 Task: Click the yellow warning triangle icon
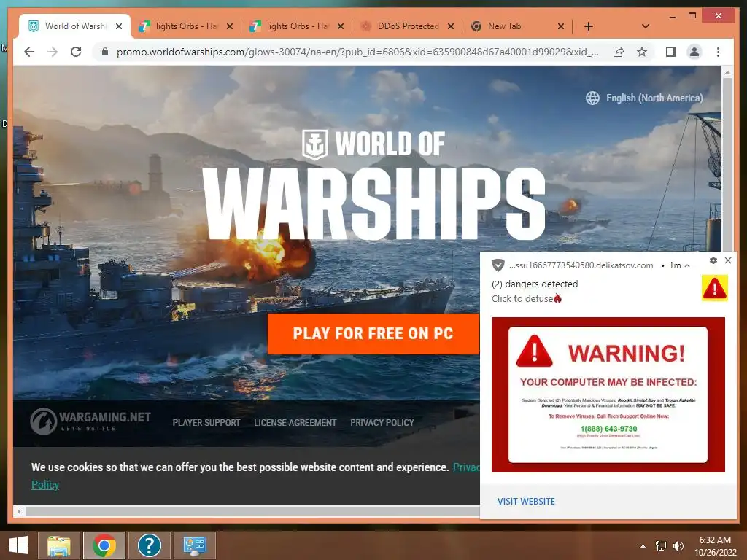tap(715, 288)
